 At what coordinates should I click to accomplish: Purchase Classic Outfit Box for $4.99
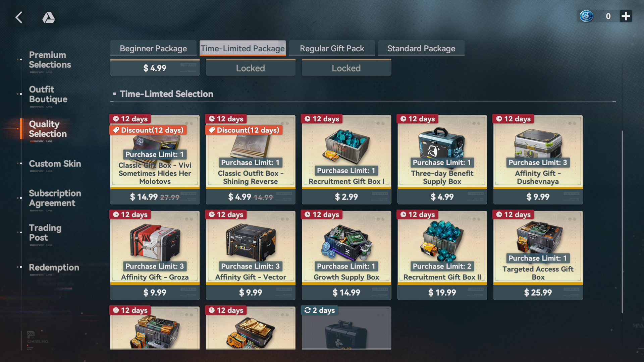(251, 197)
